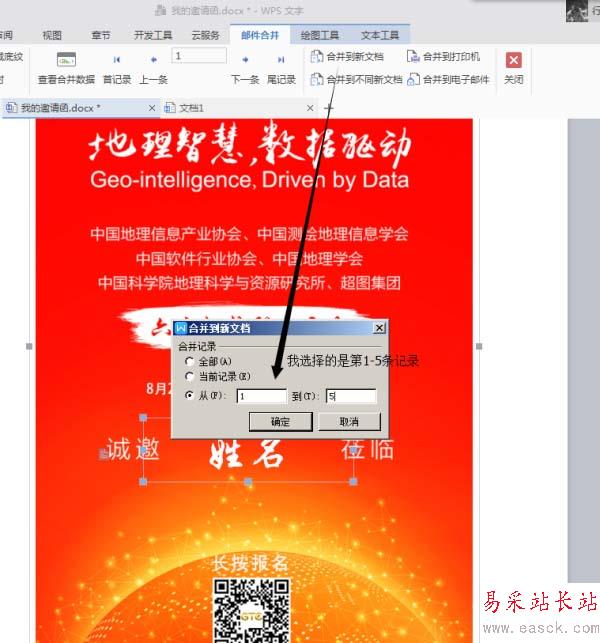Open the 绘图工具 ribbon tab
The image size is (600, 643).
pyautogui.click(x=320, y=35)
